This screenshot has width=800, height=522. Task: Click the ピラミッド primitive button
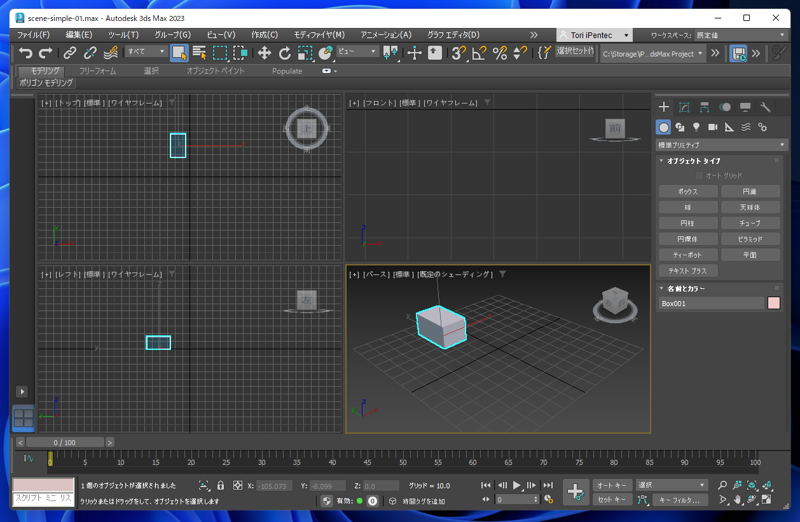750,239
